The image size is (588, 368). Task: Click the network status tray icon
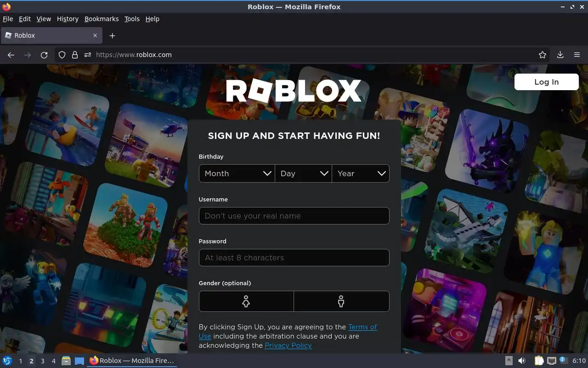(x=552, y=361)
